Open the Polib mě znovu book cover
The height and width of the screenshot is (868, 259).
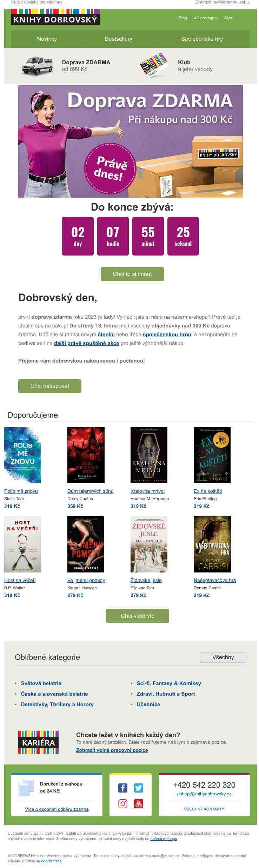(x=23, y=455)
